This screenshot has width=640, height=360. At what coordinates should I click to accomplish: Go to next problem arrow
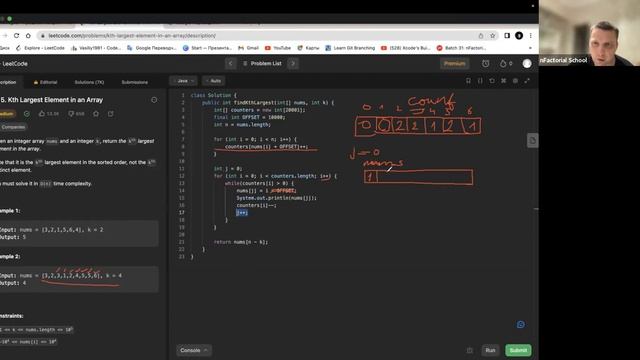click(x=293, y=63)
